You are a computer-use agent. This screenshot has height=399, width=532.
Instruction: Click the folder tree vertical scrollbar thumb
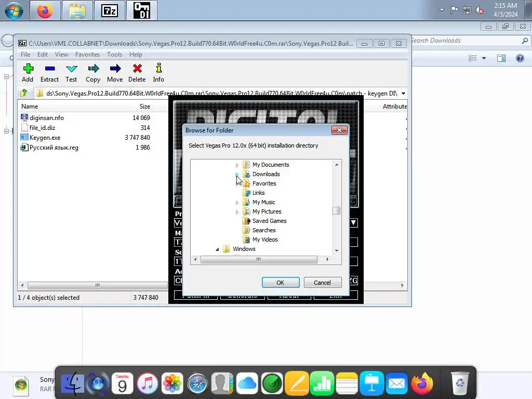click(x=337, y=211)
